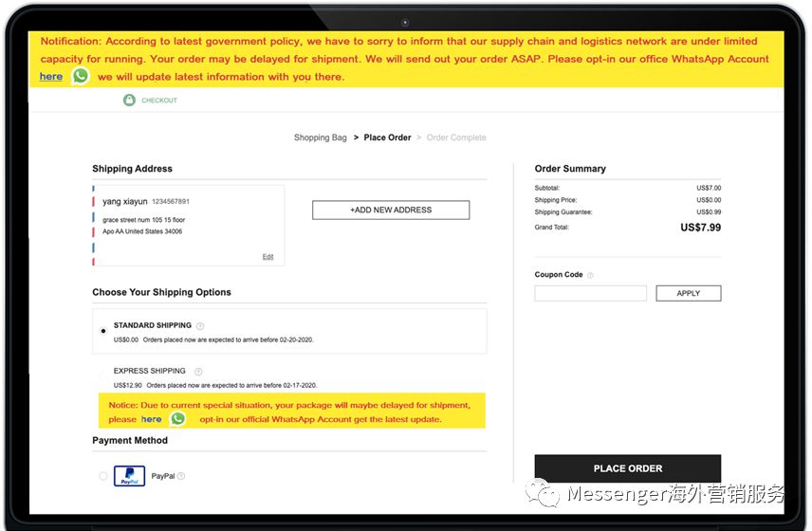This screenshot has width=812, height=531.
Task: Click the Coupon Code input field
Action: tap(590, 293)
